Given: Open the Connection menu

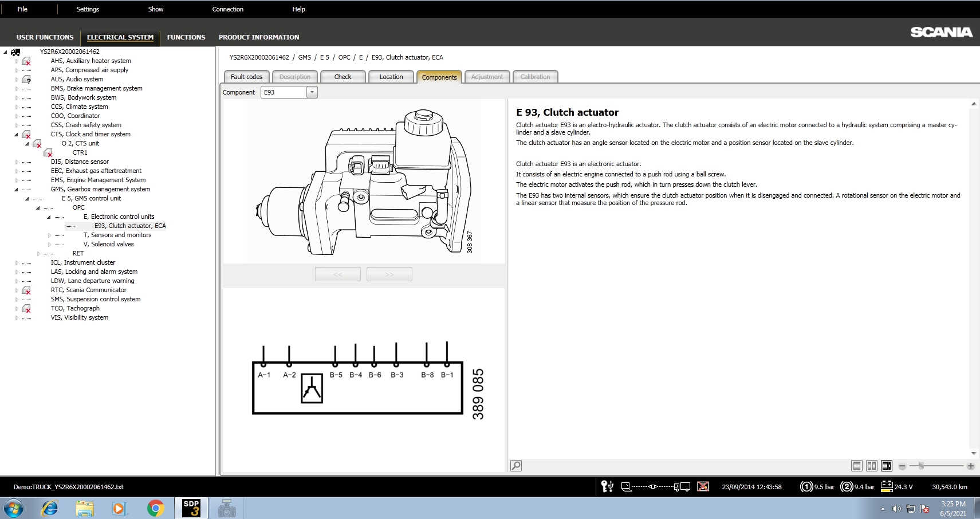Looking at the screenshot, I should pos(228,9).
